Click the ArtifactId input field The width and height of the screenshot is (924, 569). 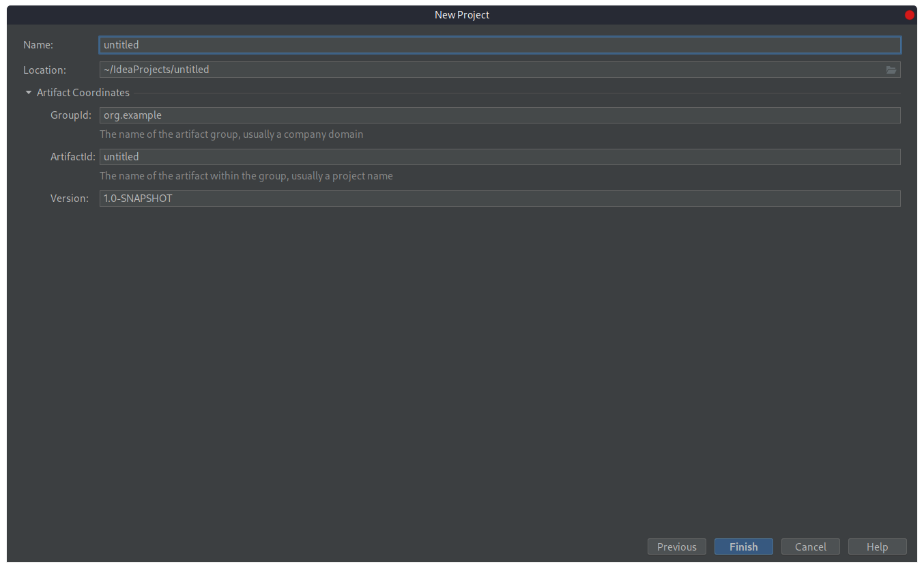[x=500, y=156]
